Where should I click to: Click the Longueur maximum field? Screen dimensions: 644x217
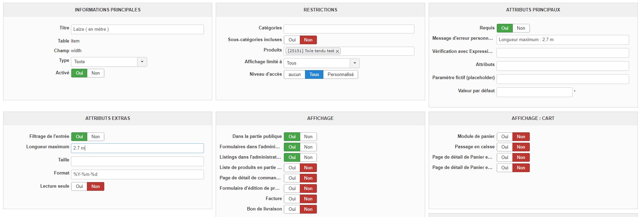[137, 148]
